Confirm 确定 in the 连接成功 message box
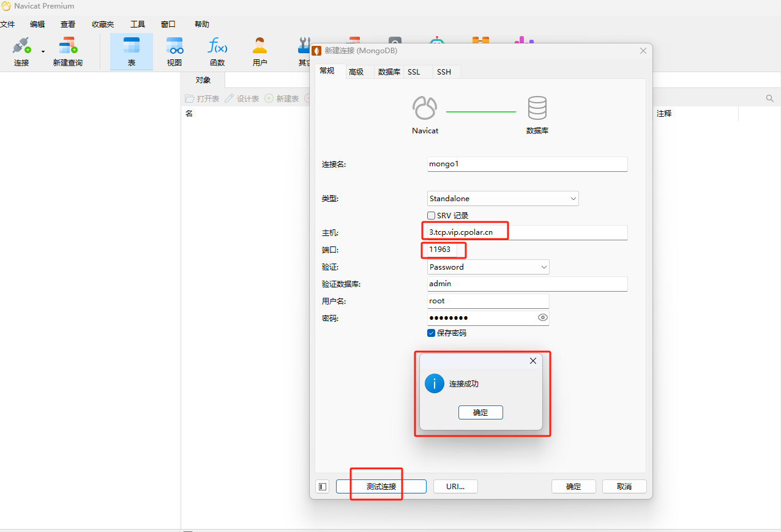This screenshot has width=781, height=532. click(480, 413)
